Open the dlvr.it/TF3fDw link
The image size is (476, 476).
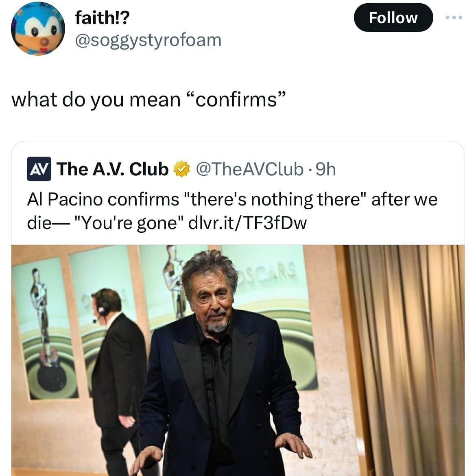pos(247,223)
